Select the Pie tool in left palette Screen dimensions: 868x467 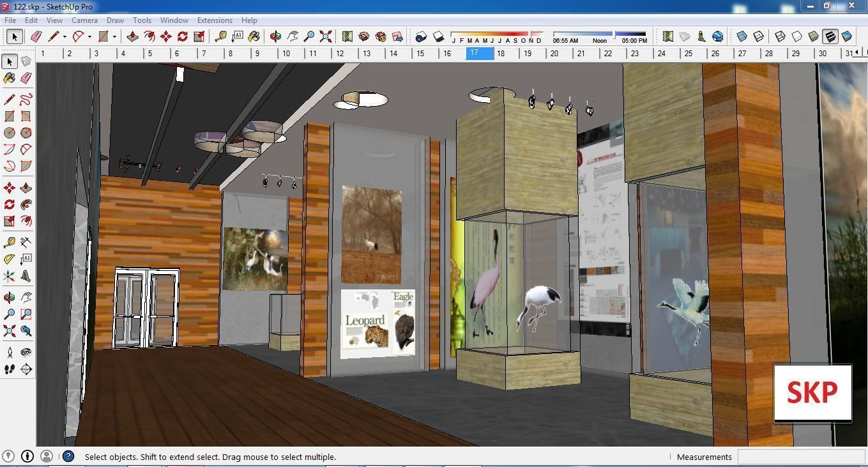tap(26, 166)
